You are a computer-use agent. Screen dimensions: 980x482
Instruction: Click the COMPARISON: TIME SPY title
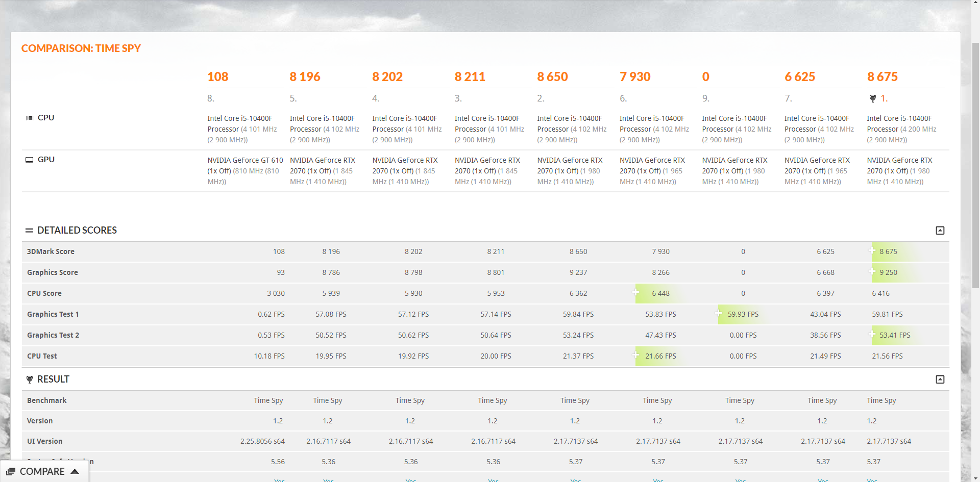click(x=81, y=48)
